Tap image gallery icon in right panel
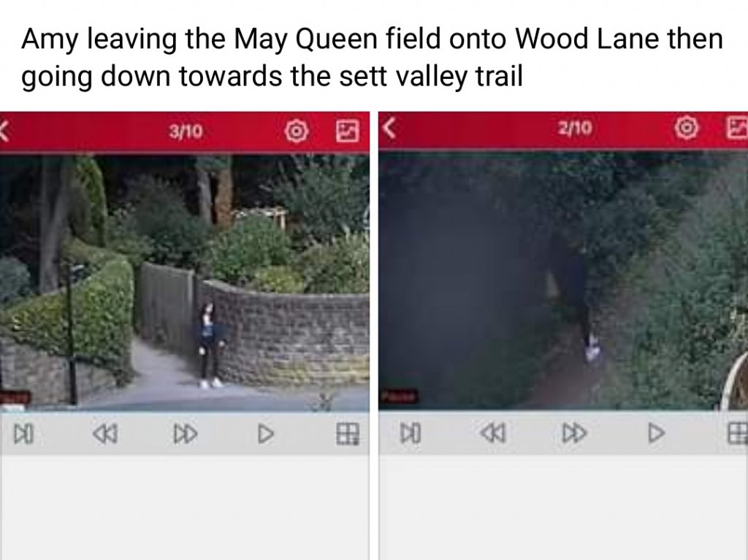 (737, 128)
